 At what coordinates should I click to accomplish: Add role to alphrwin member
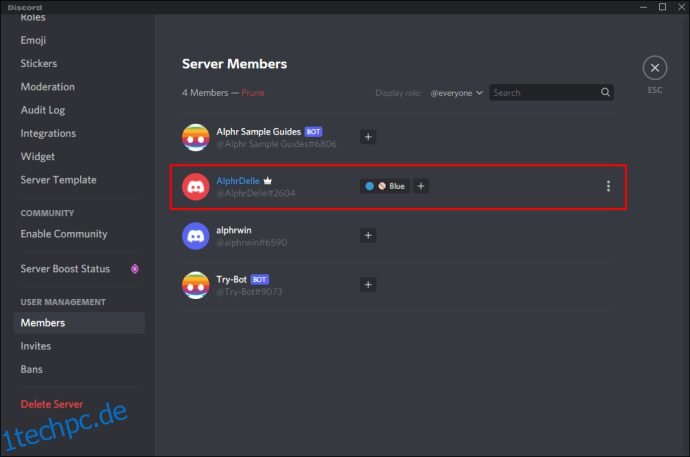368,235
